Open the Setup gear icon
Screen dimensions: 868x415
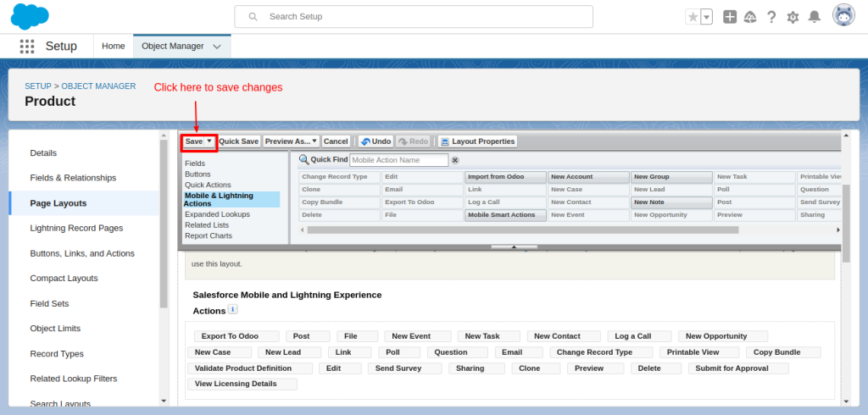click(x=793, y=17)
